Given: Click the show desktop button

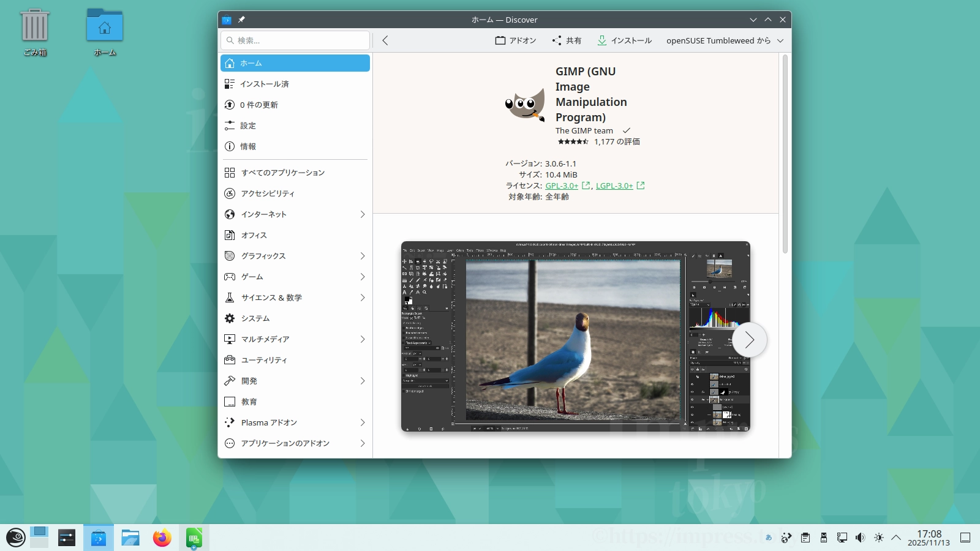Looking at the screenshot, I should (x=965, y=538).
